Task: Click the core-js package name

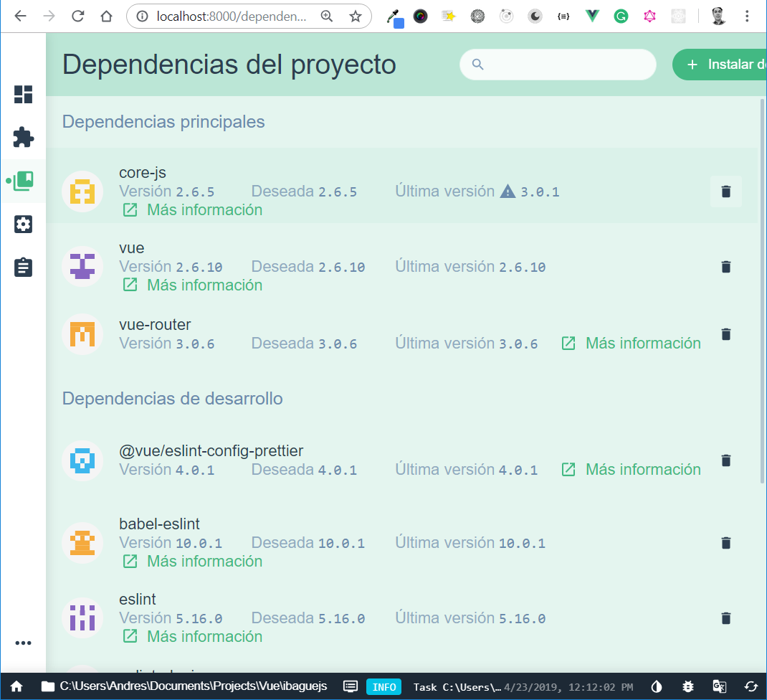Action: click(x=143, y=173)
